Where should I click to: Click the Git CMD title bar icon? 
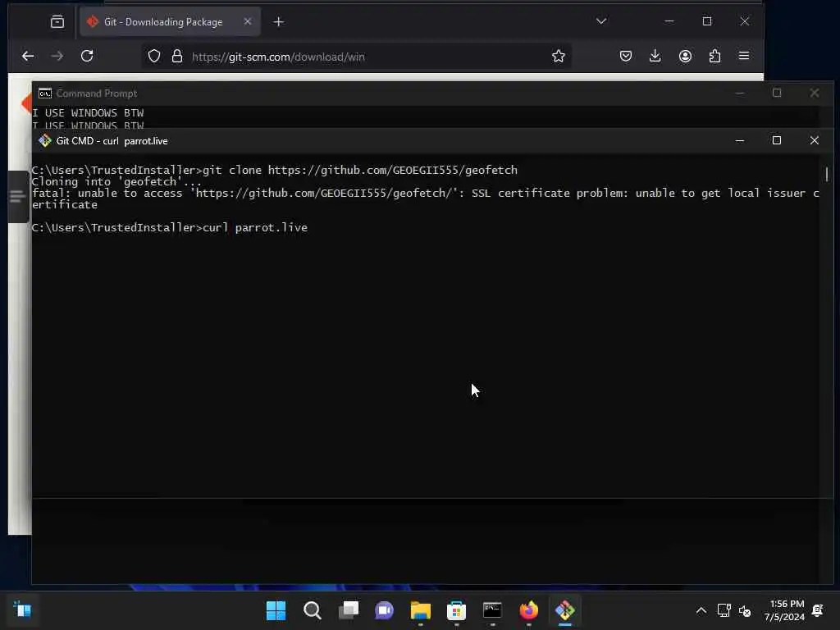[x=45, y=141]
